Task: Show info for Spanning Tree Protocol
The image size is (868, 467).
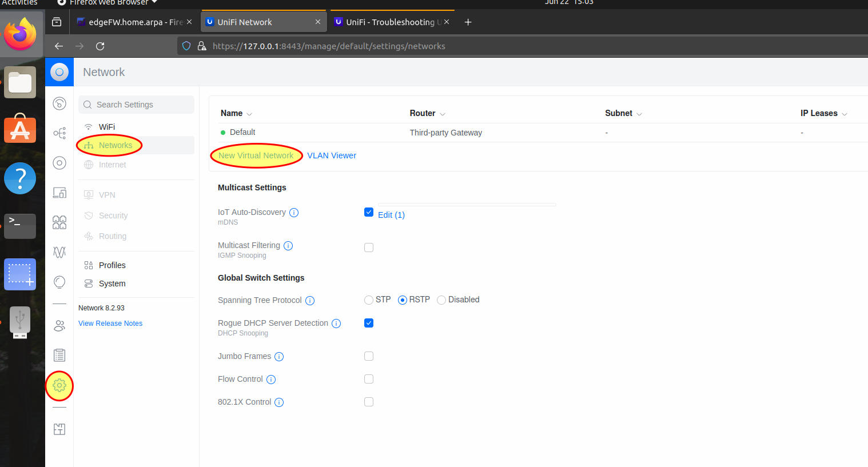Action: pos(310,301)
